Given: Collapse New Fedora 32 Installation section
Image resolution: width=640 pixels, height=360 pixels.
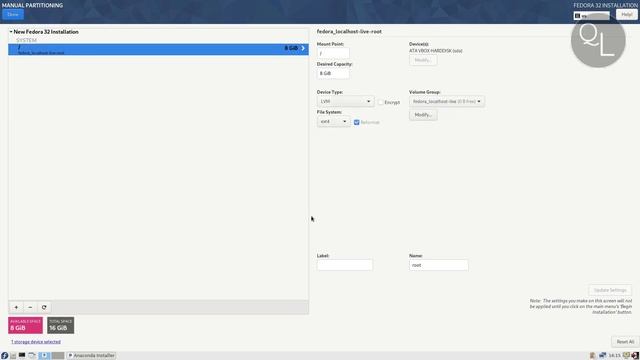Looking at the screenshot, I should click(x=11, y=31).
